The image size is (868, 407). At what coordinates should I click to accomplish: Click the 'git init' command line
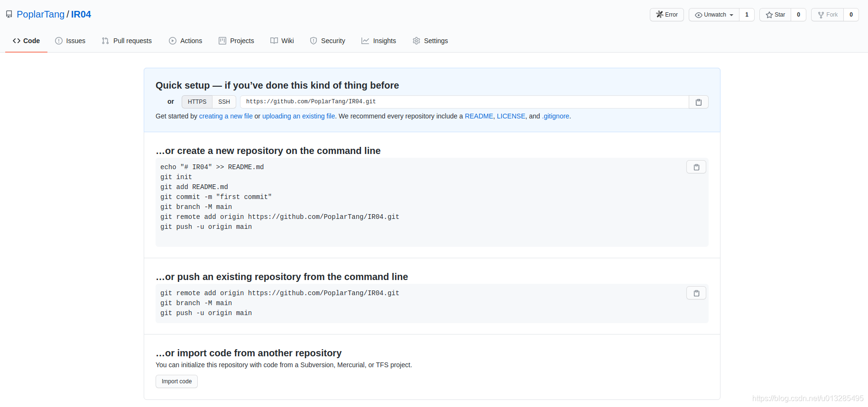click(176, 177)
